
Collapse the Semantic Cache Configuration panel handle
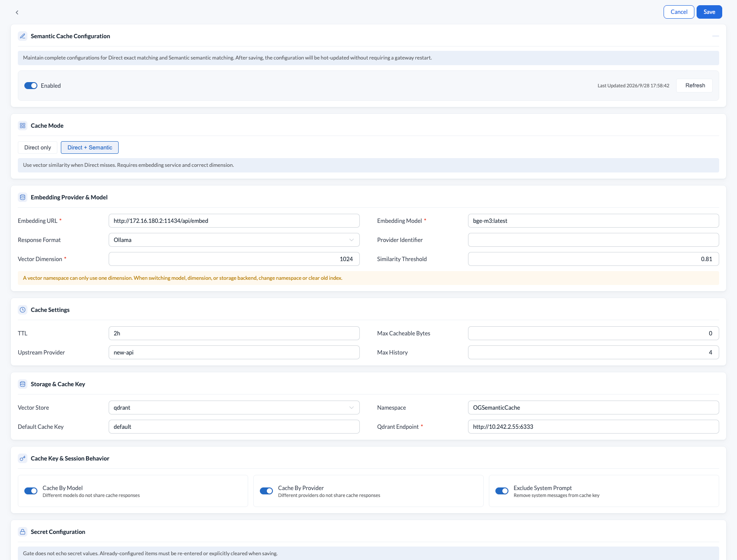point(715,36)
